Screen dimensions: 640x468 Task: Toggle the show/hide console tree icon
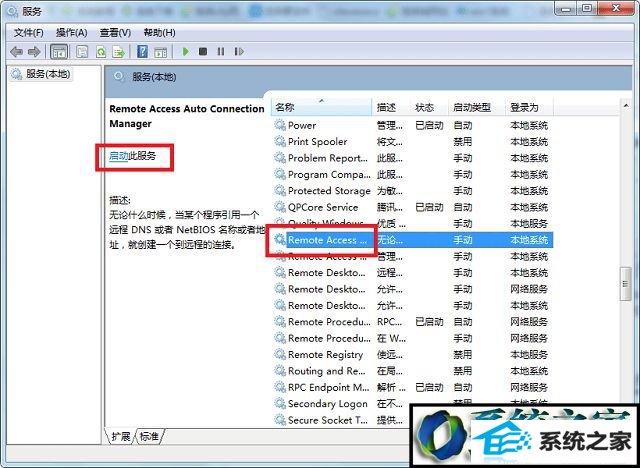(59, 52)
